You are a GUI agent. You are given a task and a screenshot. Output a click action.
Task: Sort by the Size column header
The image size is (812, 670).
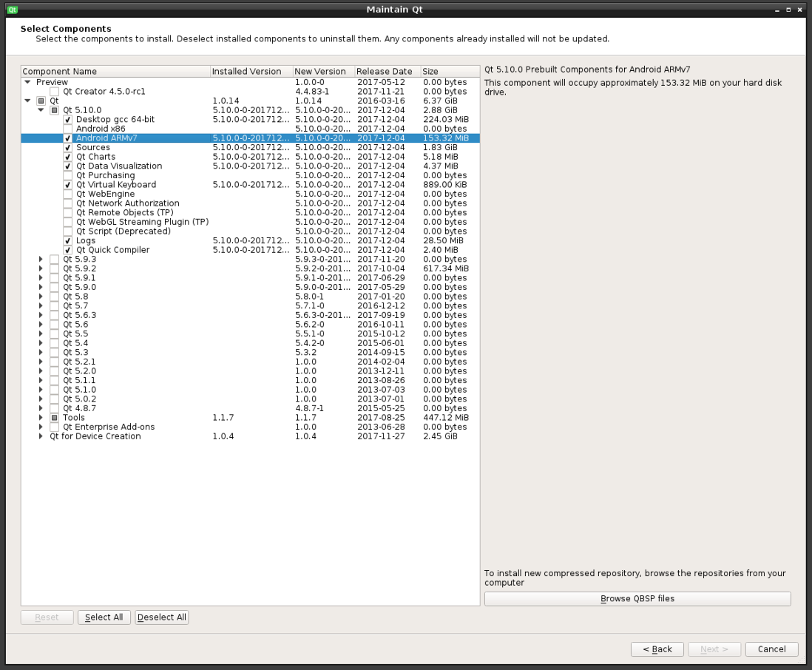point(450,72)
